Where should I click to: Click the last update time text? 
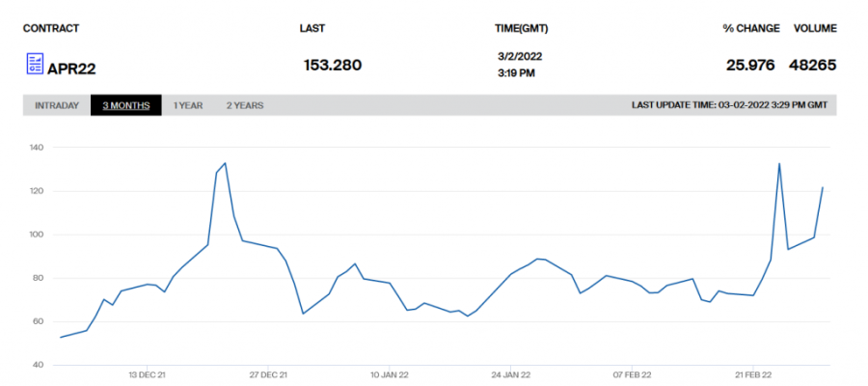click(728, 105)
